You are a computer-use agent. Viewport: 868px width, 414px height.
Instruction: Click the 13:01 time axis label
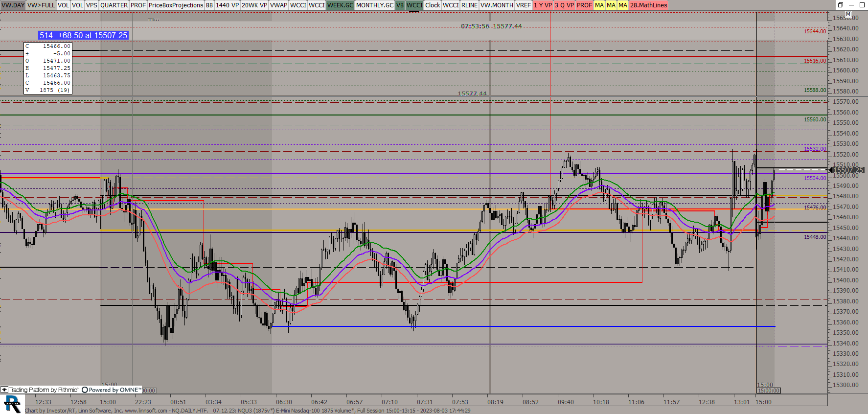click(742, 402)
